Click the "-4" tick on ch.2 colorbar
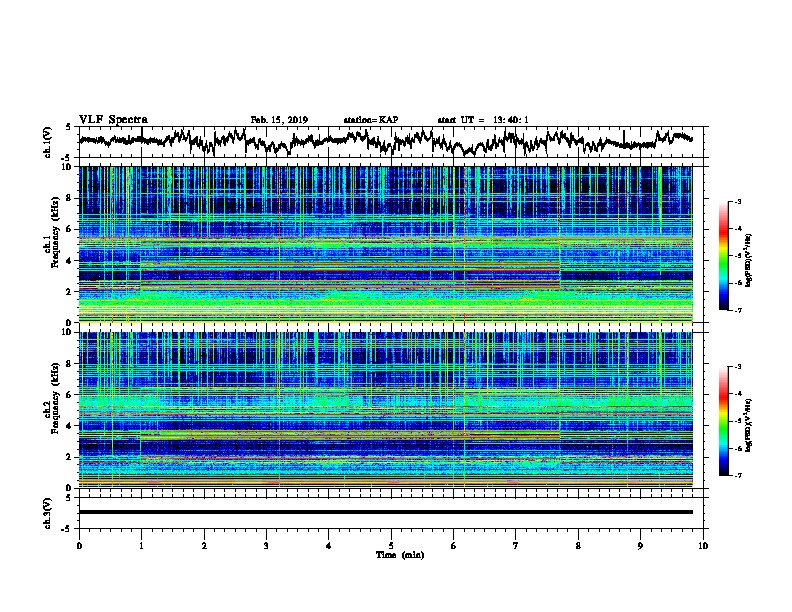The image size is (792, 612). [x=738, y=394]
